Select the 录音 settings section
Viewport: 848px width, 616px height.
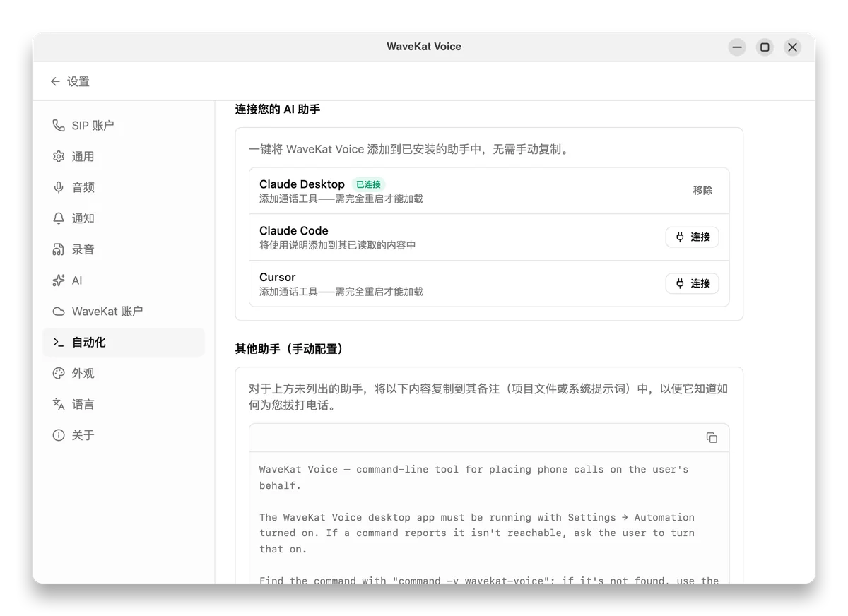(124, 250)
